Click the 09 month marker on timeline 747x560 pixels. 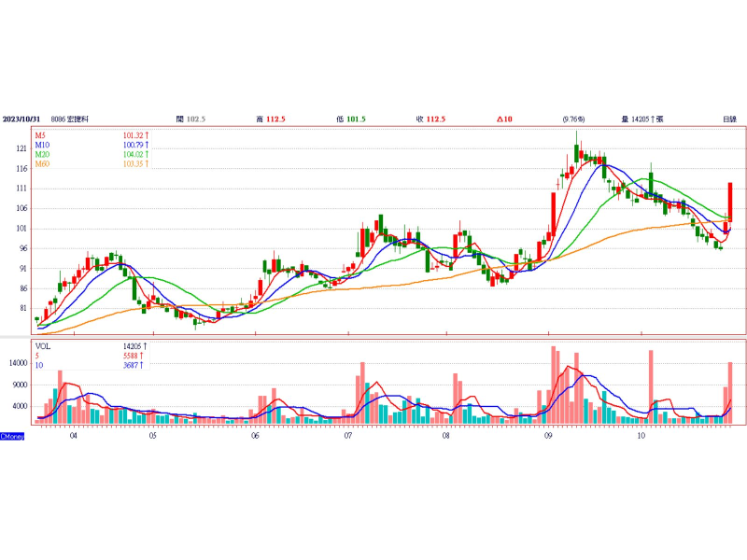548,435
